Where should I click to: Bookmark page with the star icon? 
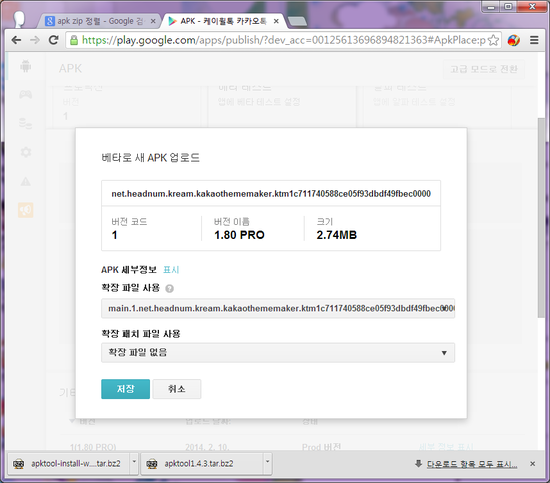(493, 40)
